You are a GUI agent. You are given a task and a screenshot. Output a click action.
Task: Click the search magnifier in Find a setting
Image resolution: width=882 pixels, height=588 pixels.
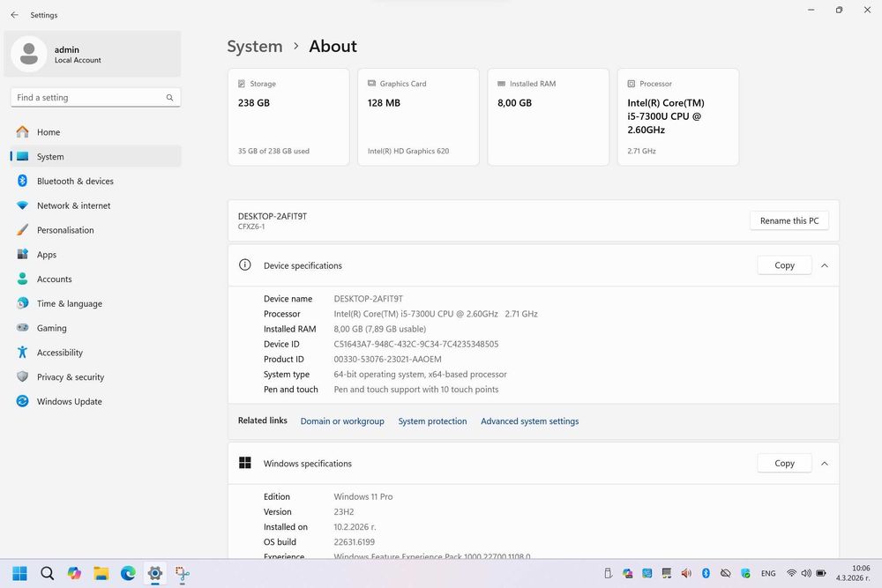pyautogui.click(x=169, y=97)
